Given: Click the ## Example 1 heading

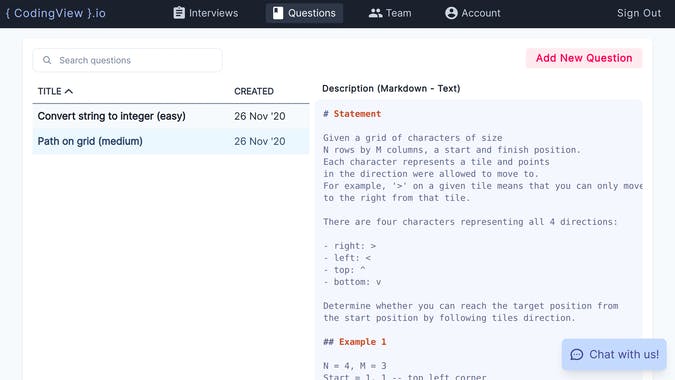Looking at the screenshot, I should coord(354,342).
